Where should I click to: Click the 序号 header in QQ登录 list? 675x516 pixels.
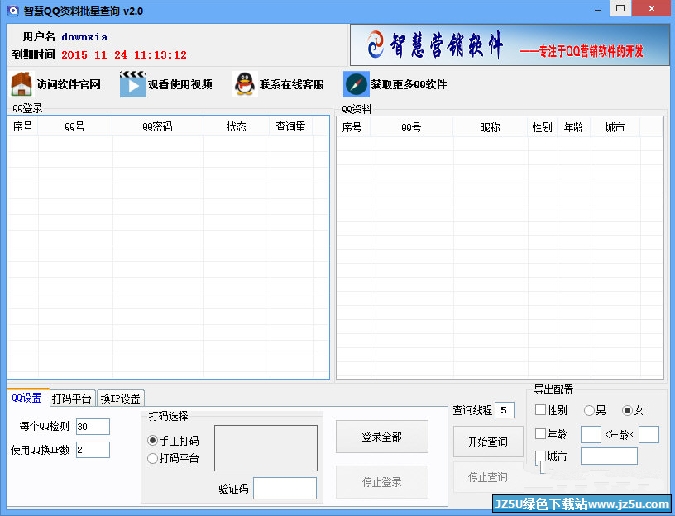coord(22,126)
